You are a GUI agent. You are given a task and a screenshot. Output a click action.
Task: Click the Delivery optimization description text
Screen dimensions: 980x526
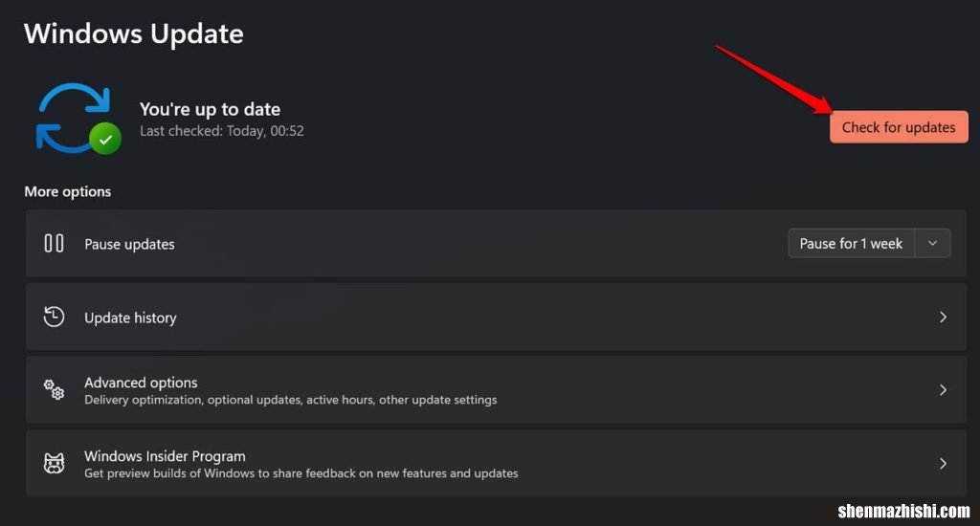pos(290,400)
